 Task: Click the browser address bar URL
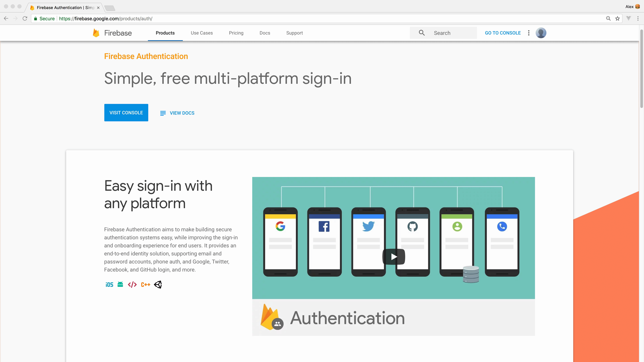click(x=106, y=18)
